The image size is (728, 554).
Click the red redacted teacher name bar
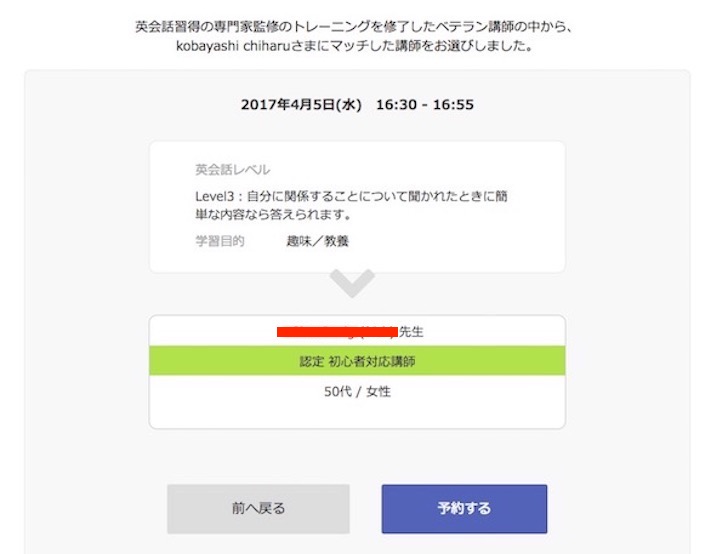(337, 332)
